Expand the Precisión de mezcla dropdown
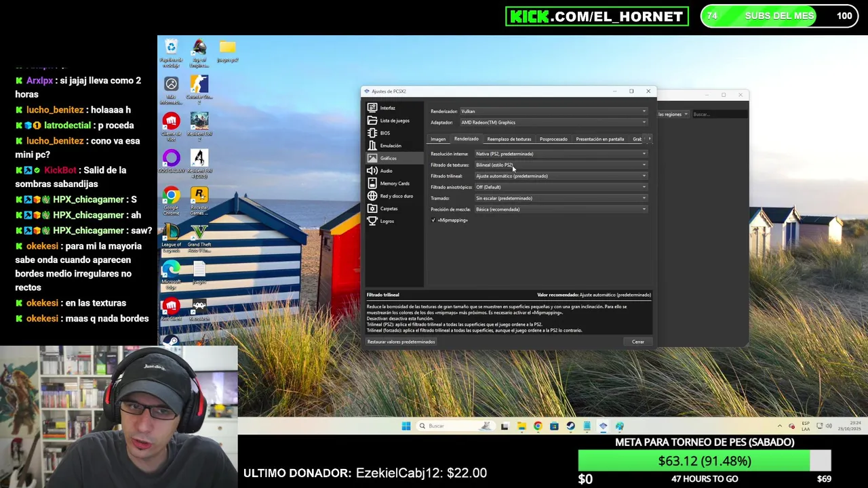Screen dimensions: 868x488 (561, 209)
